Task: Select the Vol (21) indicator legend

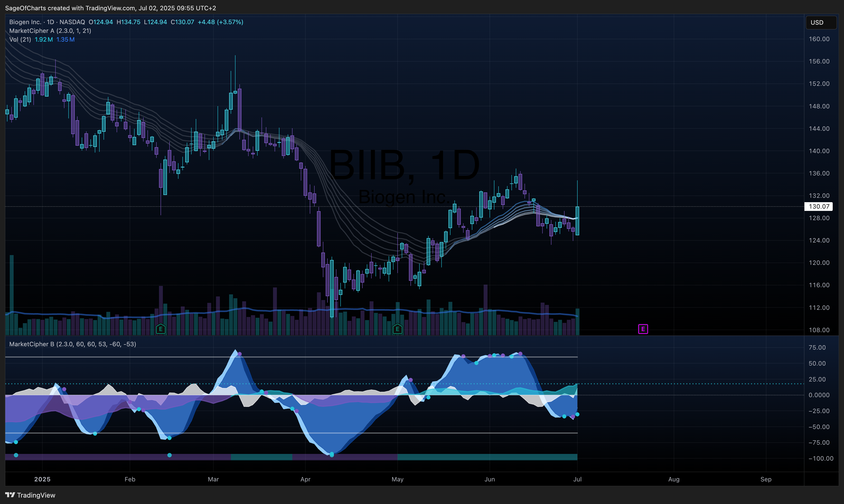Action: click(20, 39)
